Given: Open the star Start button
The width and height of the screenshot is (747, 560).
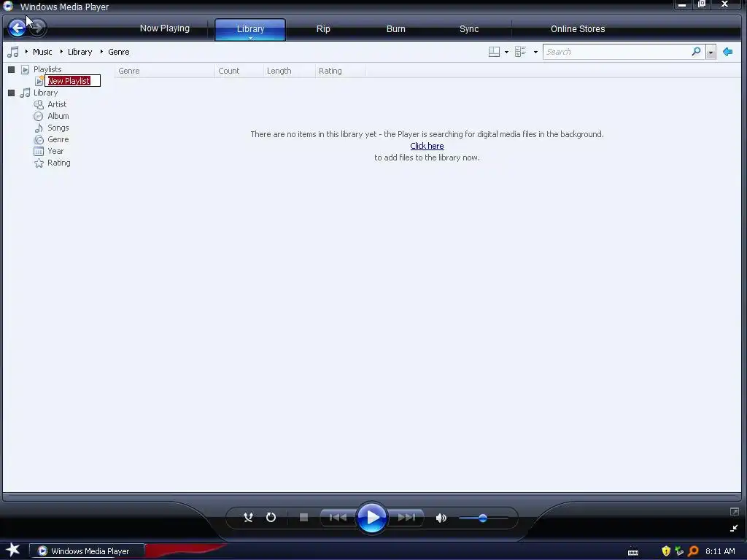Looking at the screenshot, I should 13,550.
